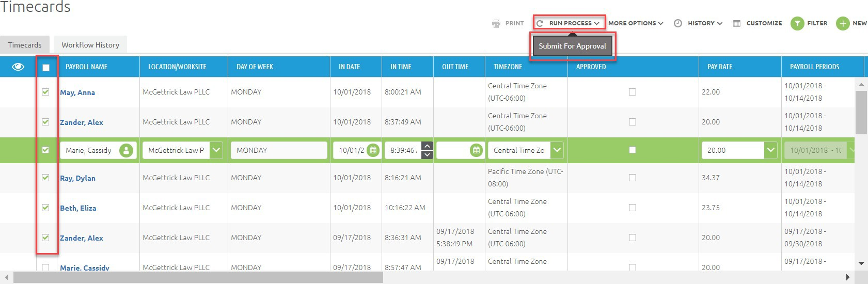Check Approved box for Ray, Dylan
Viewport: 868px width, 284px height.
pos(632,178)
